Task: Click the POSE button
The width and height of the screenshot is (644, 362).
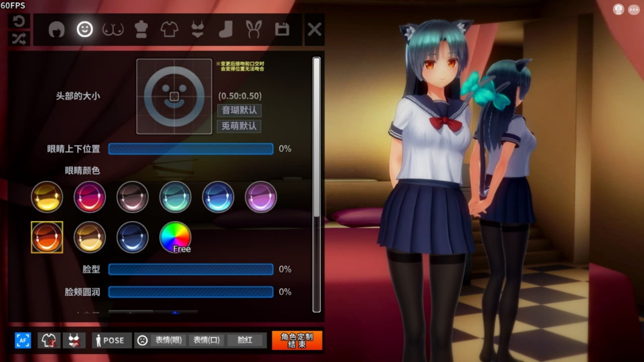Action: pos(111,340)
